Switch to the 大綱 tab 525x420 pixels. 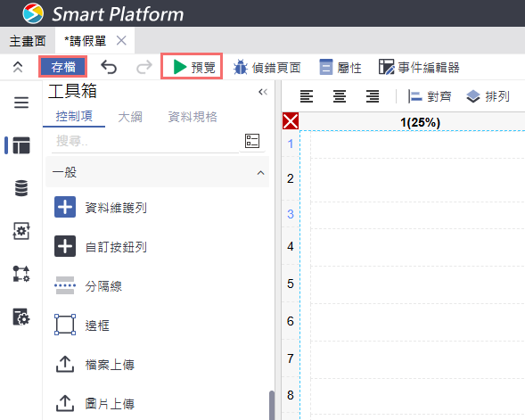130,117
